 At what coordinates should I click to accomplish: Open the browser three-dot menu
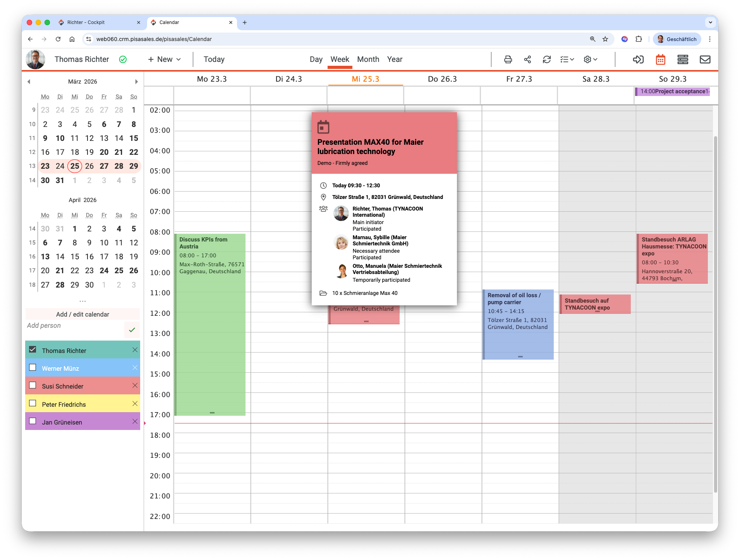tap(710, 39)
